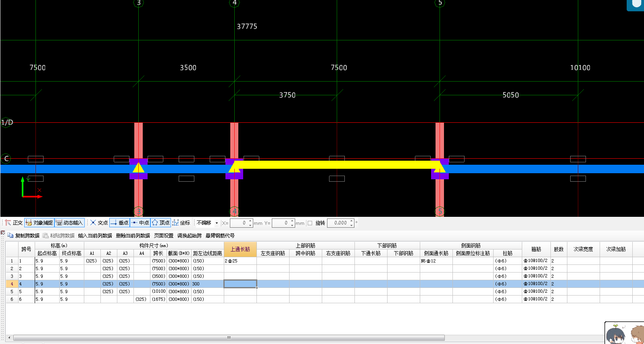Toggle 坐标 coordinate snap
Viewport: 644px width, 344px height.
(x=181, y=223)
